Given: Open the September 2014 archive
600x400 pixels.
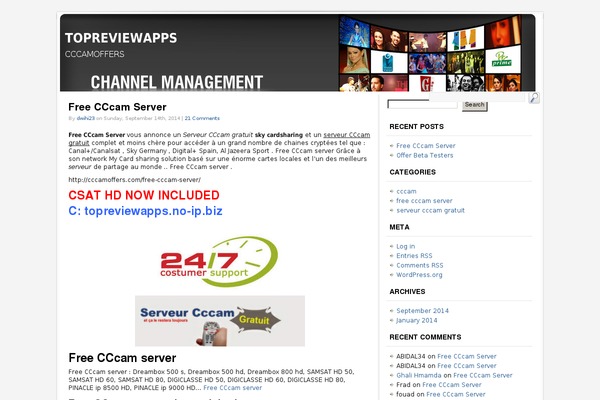Looking at the screenshot, I should [x=422, y=311].
